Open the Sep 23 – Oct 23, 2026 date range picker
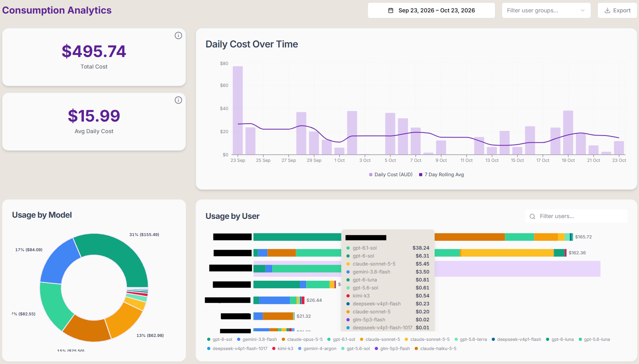This screenshot has height=364, width=639. (x=431, y=10)
